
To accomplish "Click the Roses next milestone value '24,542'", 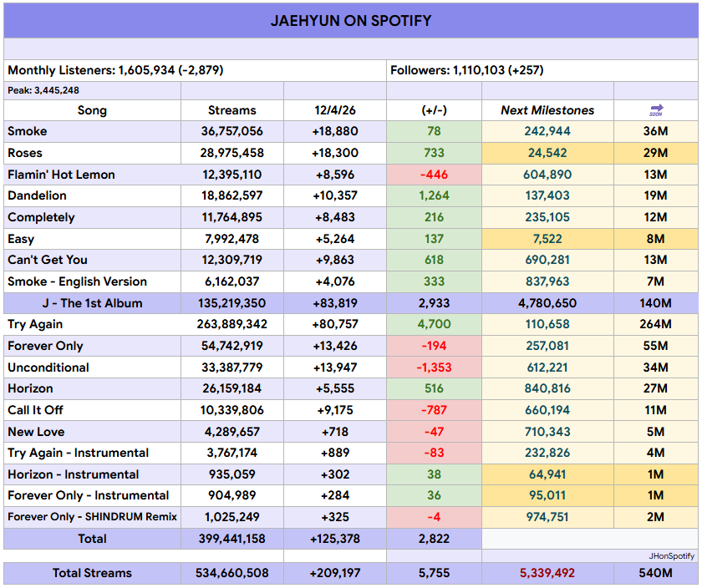I will tap(547, 153).
